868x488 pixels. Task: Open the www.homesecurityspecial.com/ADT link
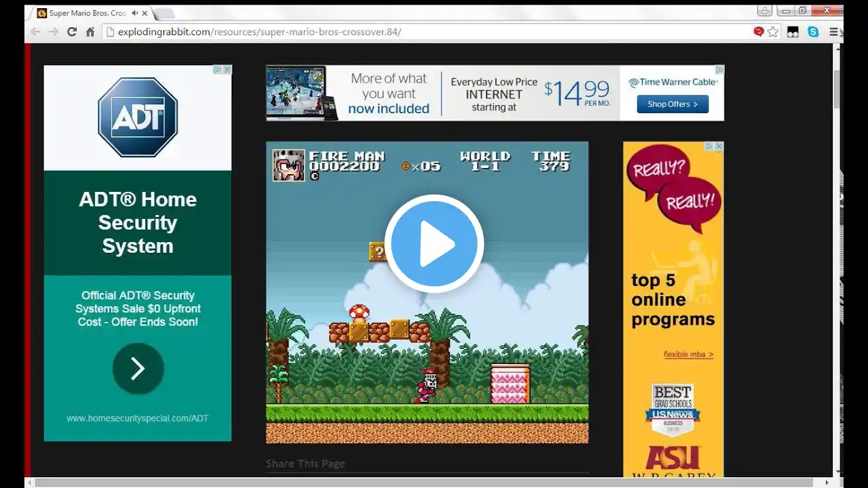tap(137, 418)
